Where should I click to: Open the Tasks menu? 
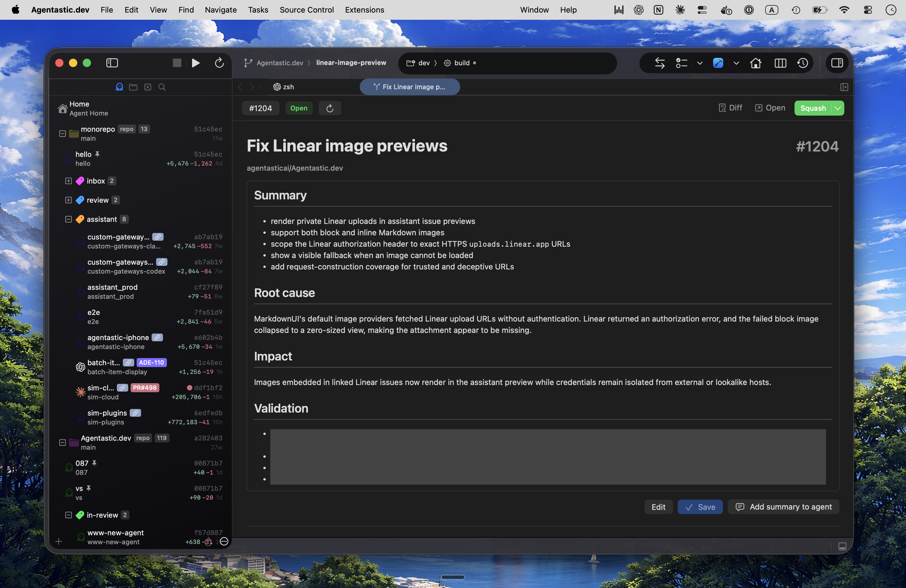click(x=258, y=10)
